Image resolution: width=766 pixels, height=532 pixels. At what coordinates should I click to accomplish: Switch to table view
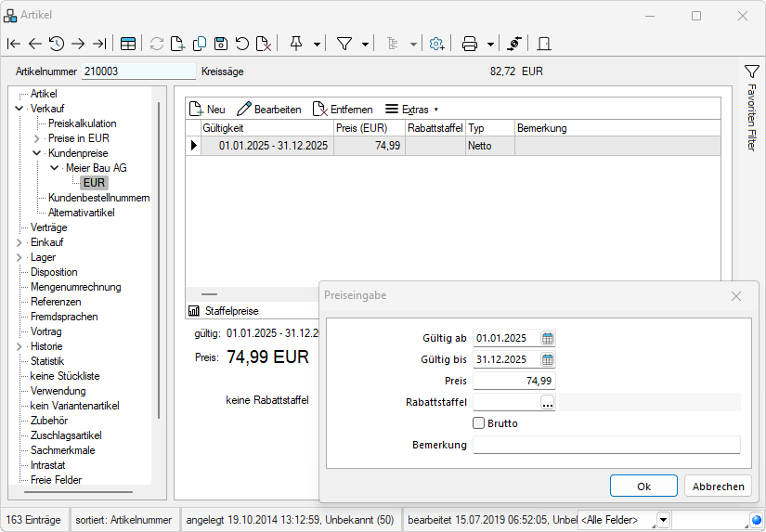pos(128,44)
